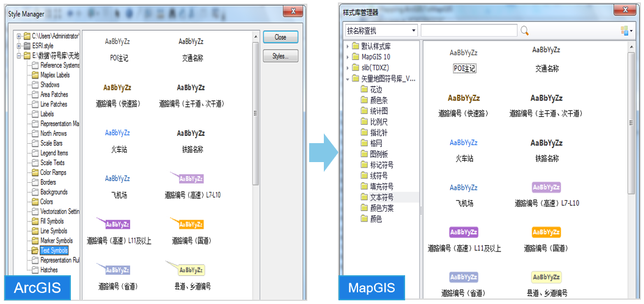Select 图例板 folder in MapGIS tree

tap(374, 154)
